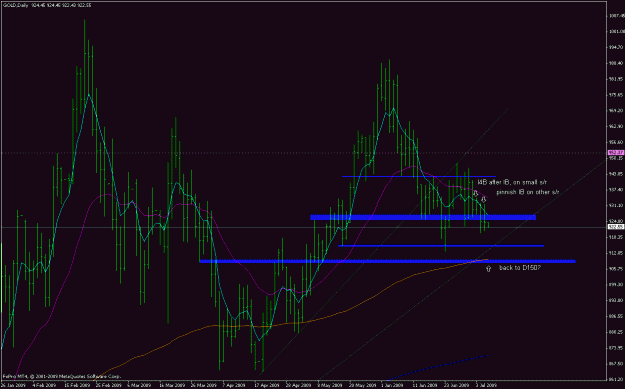Select the thin blue line above the annotations
Screen dimensions: 625x389
coord(419,176)
